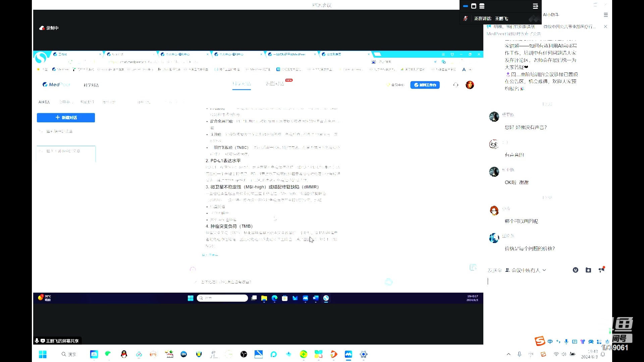
Task: Toggle Sogou Chinese/English 中 mode
Action: (550, 342)
